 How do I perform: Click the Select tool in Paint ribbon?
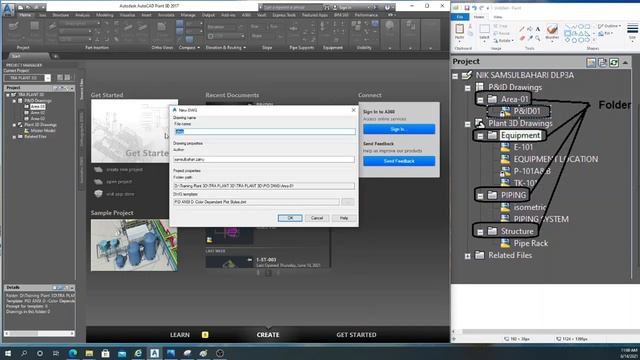(x=484, y=32)
